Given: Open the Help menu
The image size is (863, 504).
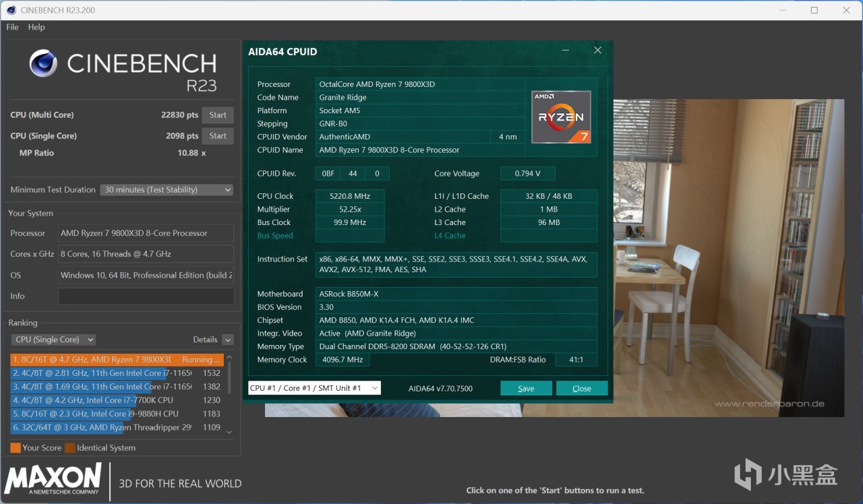Looking at the screenshot, I should [x=36, y=27].
